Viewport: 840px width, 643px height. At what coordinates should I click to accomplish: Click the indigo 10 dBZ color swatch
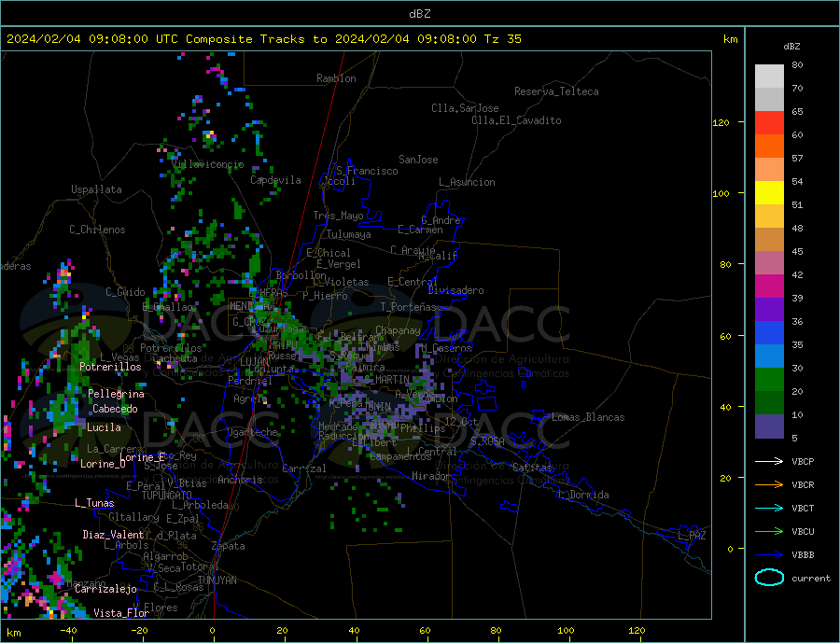click(x=769, y=426)
